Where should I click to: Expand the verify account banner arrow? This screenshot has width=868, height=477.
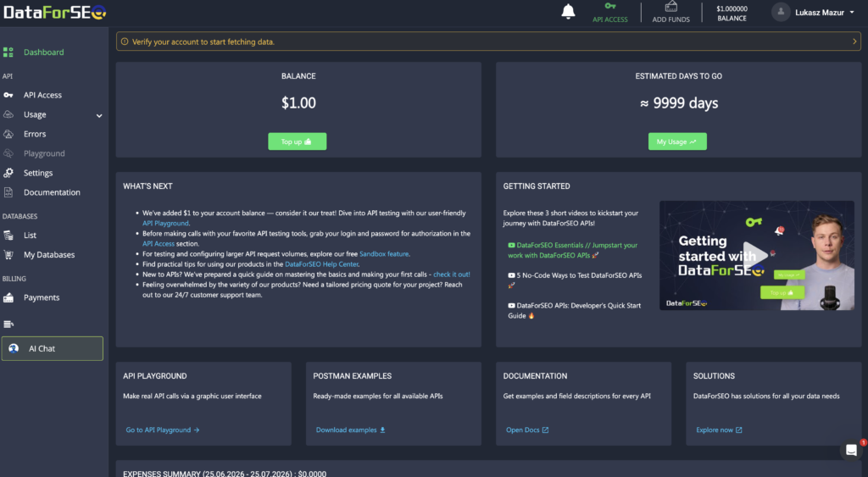click(854, 42)
